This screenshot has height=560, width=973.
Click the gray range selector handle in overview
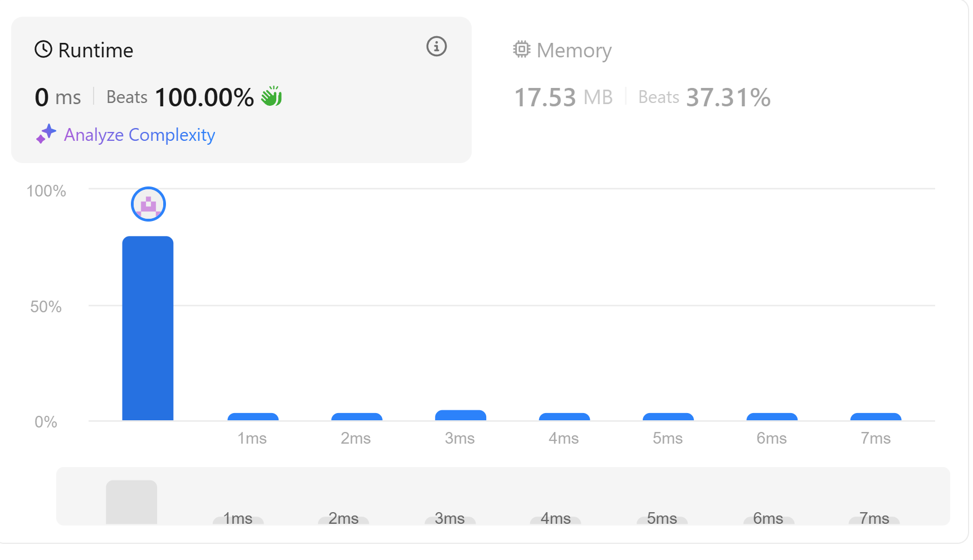pyautogui.click(x=131, y=502)
